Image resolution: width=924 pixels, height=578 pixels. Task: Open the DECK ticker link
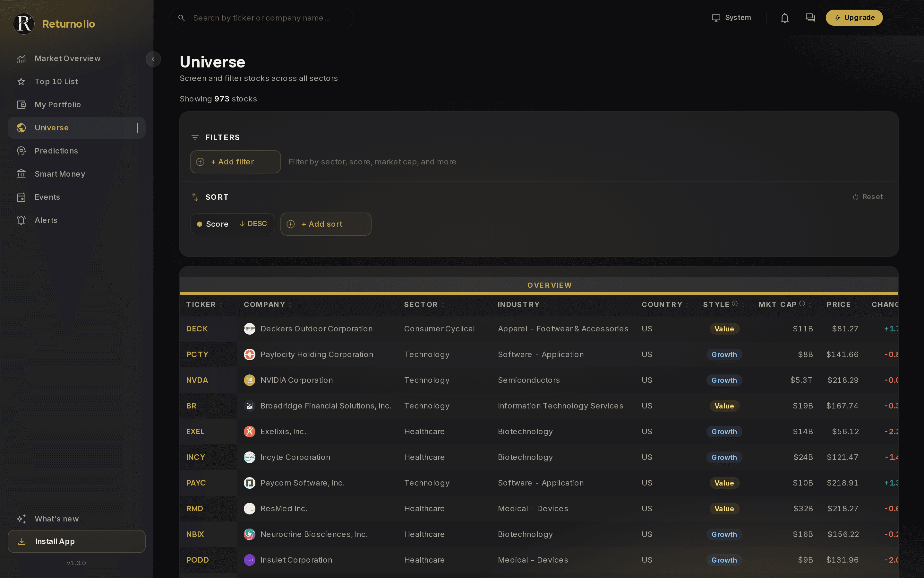tap(197, 329)
